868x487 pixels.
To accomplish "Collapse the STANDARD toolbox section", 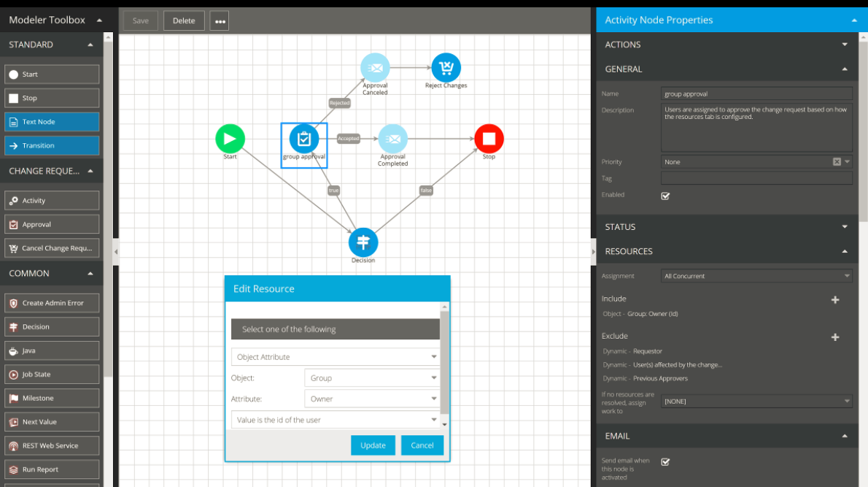I will coord(90,45).
